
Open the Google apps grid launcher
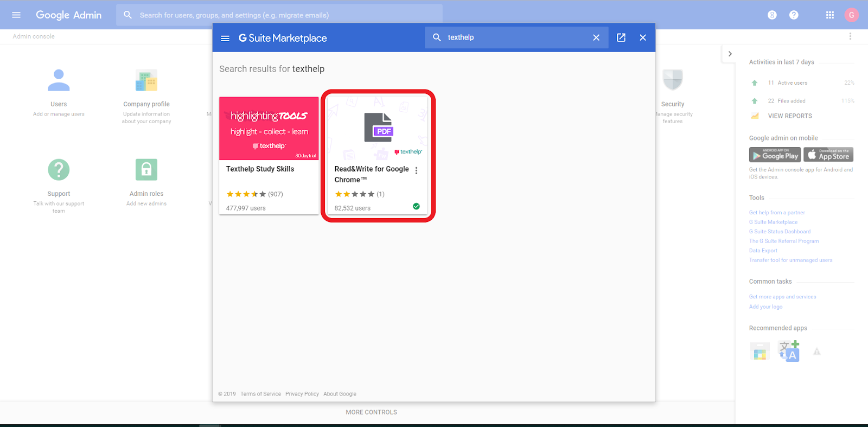(830, 15)
